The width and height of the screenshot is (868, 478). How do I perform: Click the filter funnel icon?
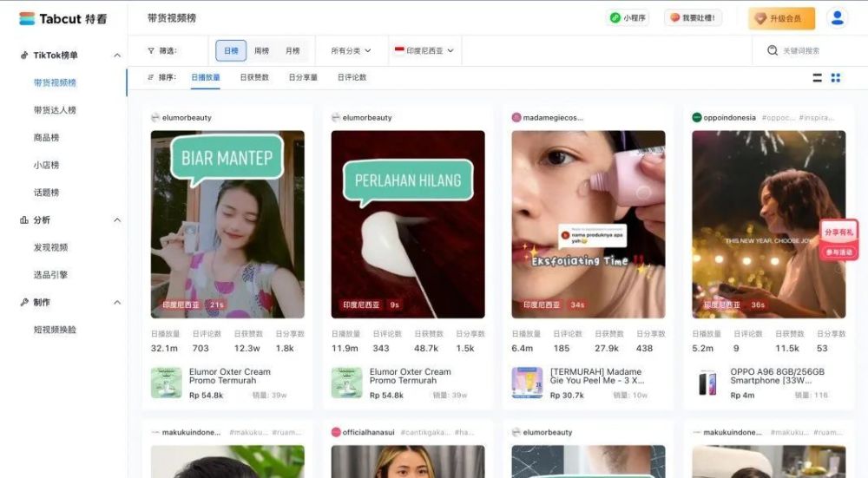click(150, 50)
